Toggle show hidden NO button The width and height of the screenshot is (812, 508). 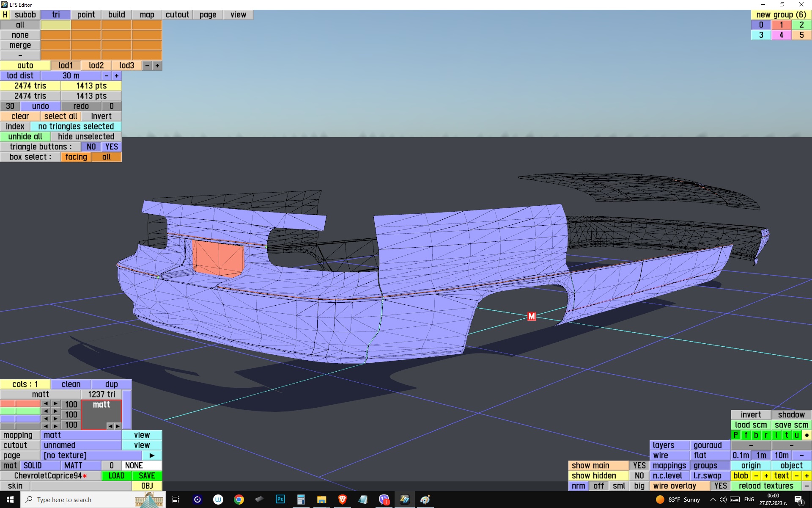(x=639, y=476)
